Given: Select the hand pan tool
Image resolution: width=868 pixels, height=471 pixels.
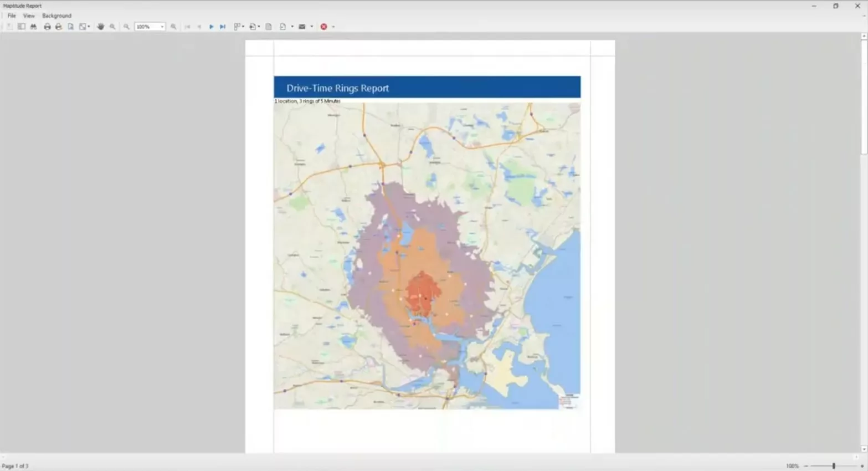Looking at the screenshot, I should (x=100, y=27).
